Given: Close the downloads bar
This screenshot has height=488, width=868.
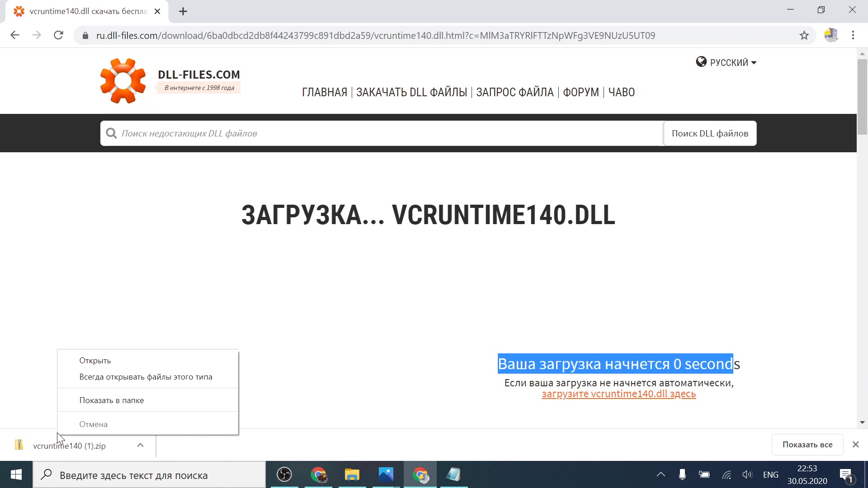Looking at the screenshot, I should click(x=855, y=445).
